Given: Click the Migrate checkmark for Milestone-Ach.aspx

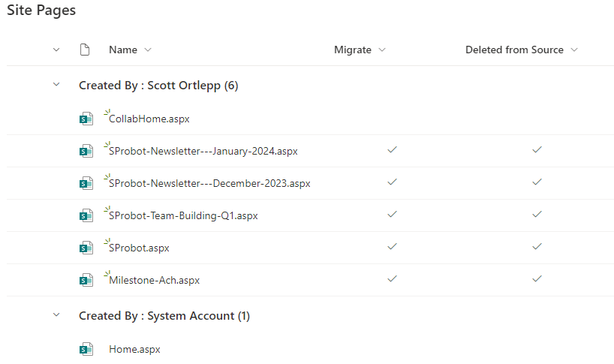Looking at the screenshot, I should click(x=392, y=278).
